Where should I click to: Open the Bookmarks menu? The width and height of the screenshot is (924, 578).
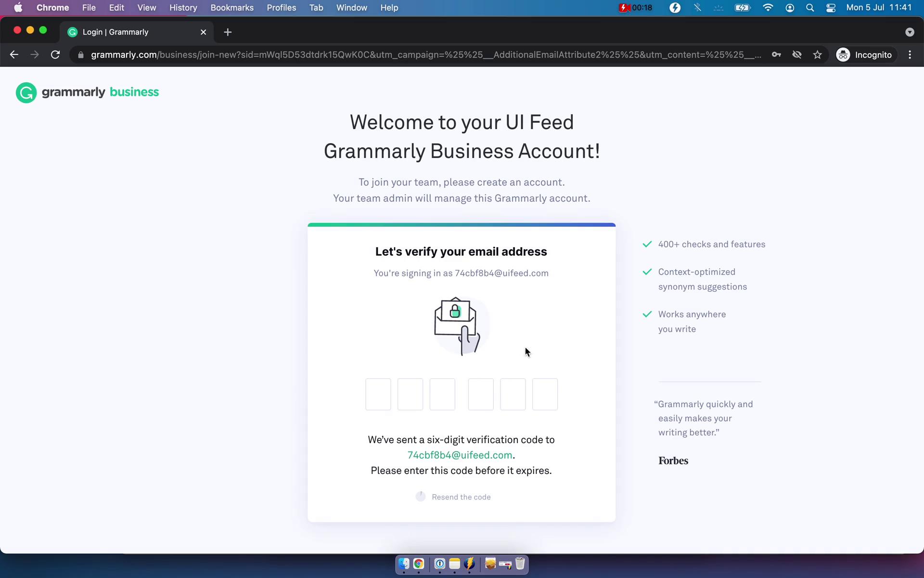click(x=232, y=8)
